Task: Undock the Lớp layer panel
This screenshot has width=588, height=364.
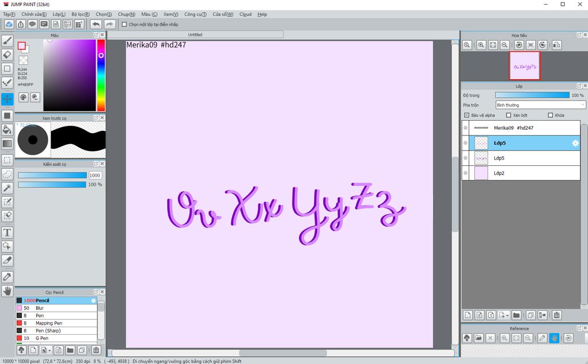Action: 579,86
